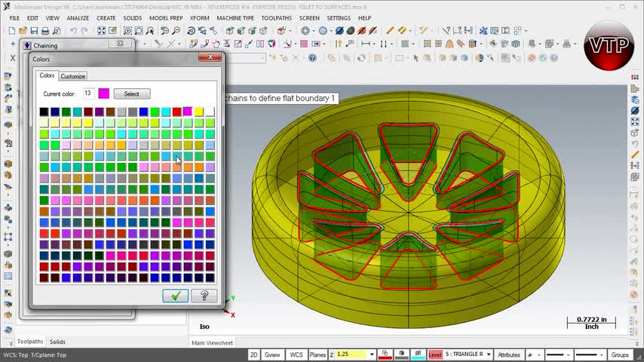Click the Zoom out magnifier icon
Image resolution: width=644 pixels, height=362 pixels.
pyautogui.click(x=176, y=31)
